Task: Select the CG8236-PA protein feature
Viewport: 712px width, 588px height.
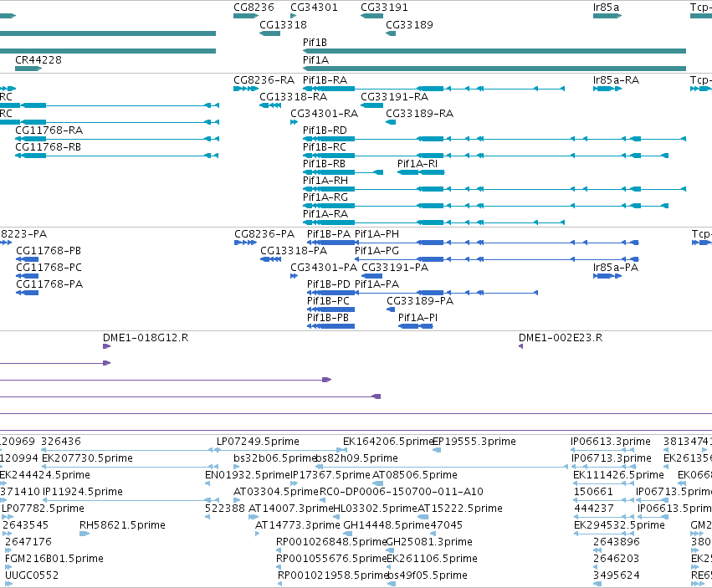Action: tap(246, 243)
